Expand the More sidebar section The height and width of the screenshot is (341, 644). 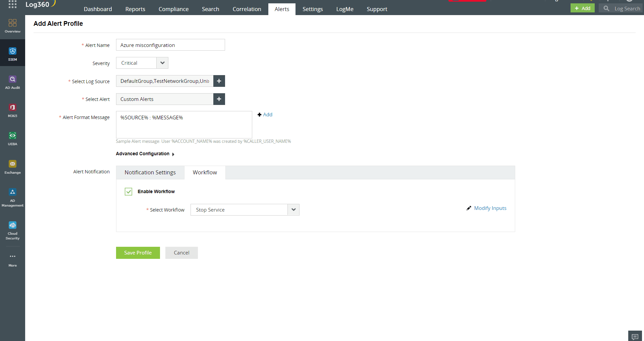(12, 258)
